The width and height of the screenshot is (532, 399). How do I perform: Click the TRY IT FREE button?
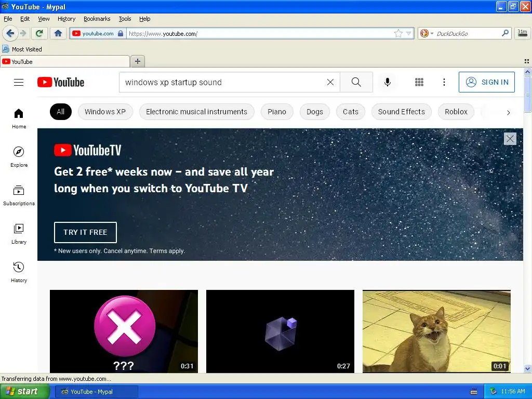click(x=85, y=232)
